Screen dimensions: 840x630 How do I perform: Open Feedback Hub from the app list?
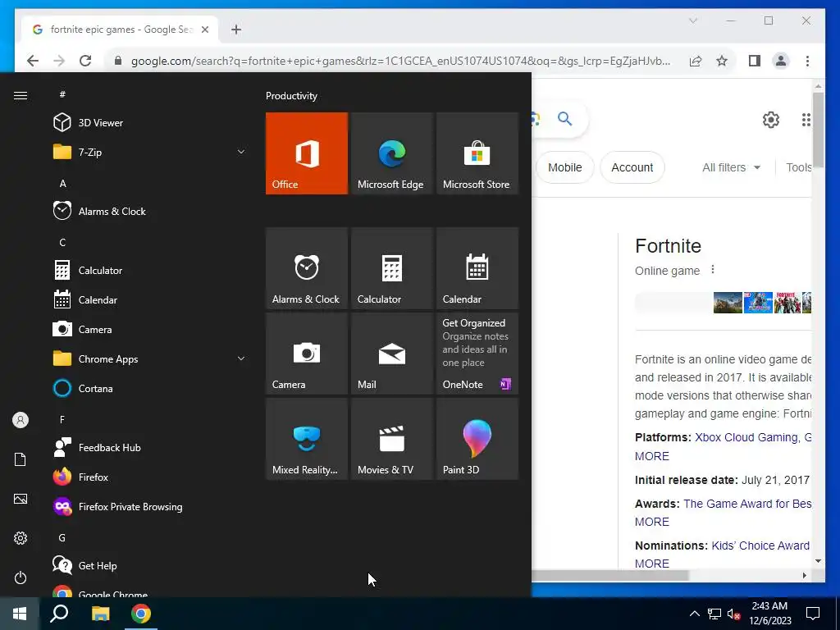click(150, 447)
